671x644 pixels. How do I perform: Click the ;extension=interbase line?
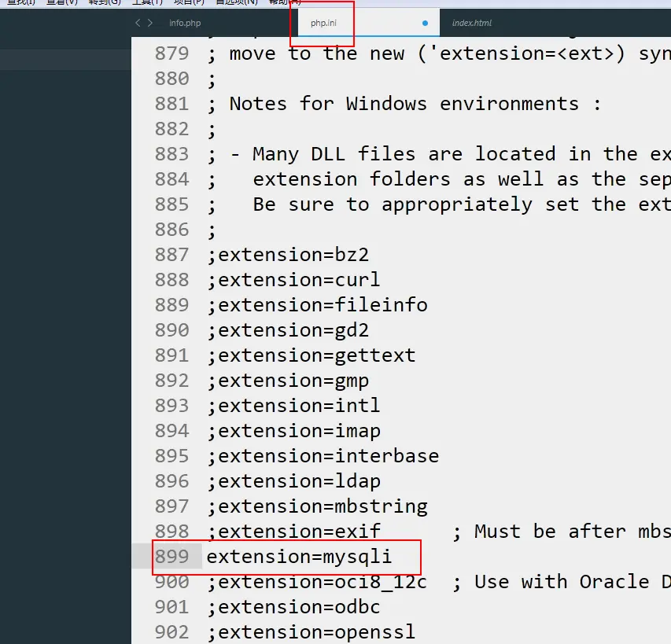tap(323, 456)
